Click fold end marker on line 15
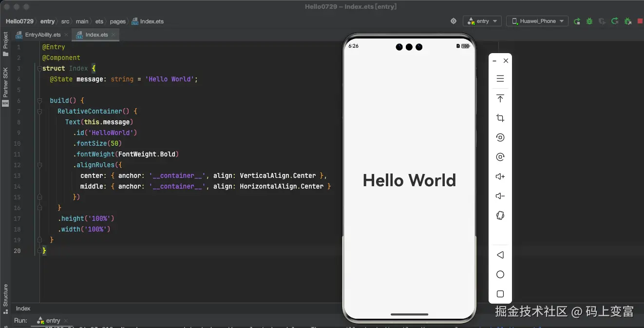The width and height of the screenshot is (644, 328). (39, 197)
